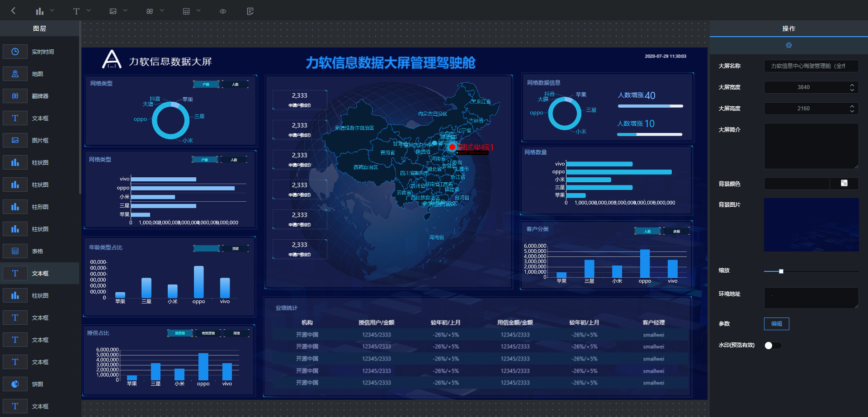Select the table insert tool
The height and width of the screenshot is (417, 868).
click(x=187, y=10)
